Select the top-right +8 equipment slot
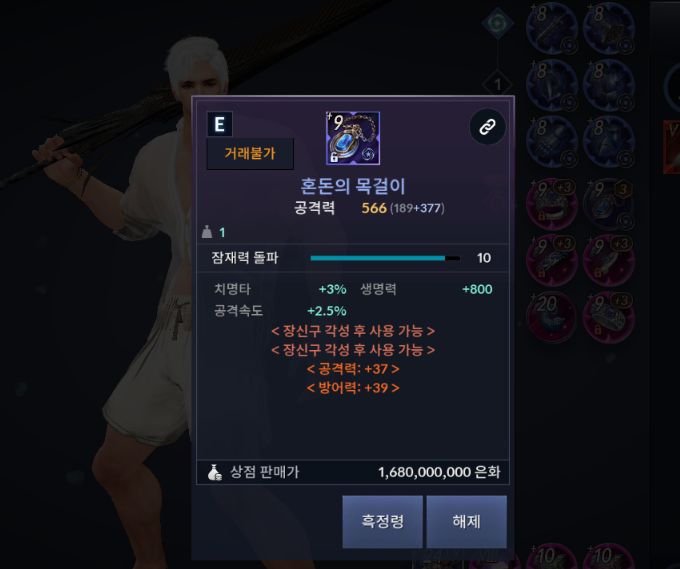The height and width of the screenshot is (569, 680). click(x=609, y=28)
